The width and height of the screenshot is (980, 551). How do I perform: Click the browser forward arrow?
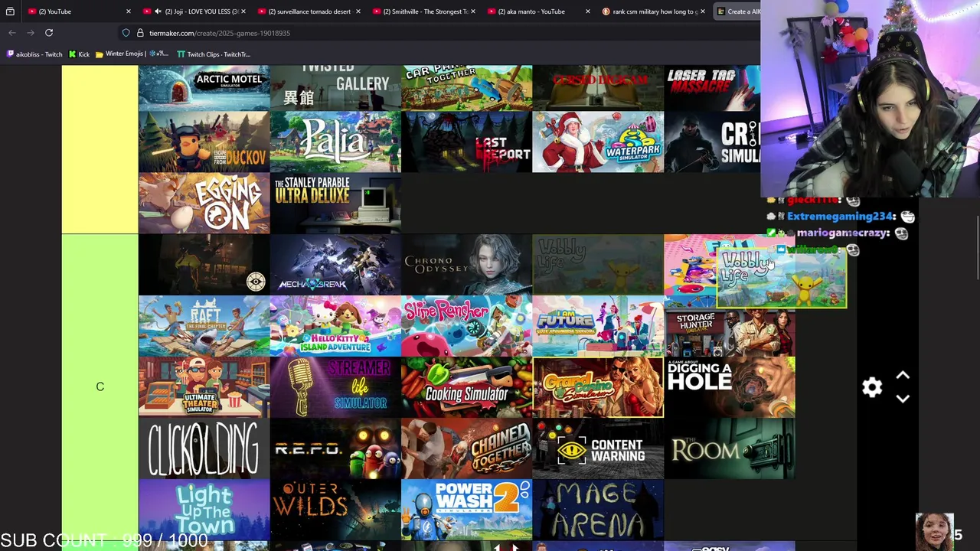[x=31, y=33]
